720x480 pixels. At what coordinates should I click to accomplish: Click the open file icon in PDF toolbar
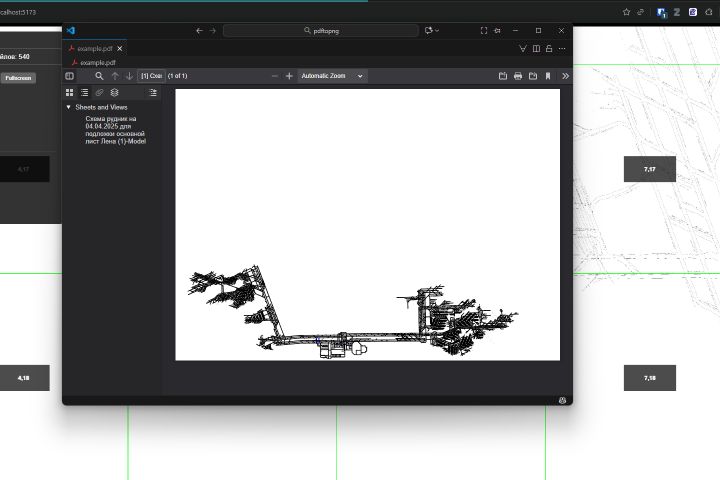[x=503, y=76]
